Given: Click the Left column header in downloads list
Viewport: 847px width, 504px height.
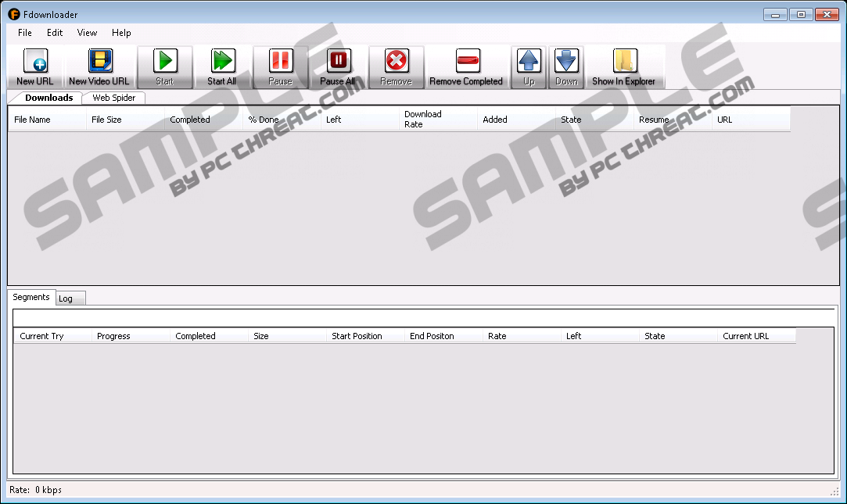Looking at the screenshot, I should (360, 120).
